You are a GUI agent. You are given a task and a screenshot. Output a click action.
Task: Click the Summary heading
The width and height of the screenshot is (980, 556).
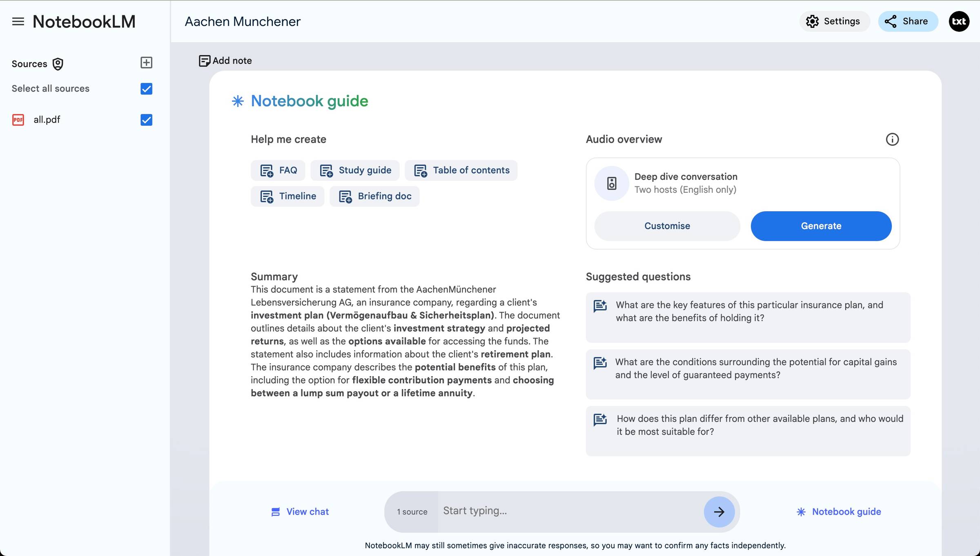coord(274,277)
